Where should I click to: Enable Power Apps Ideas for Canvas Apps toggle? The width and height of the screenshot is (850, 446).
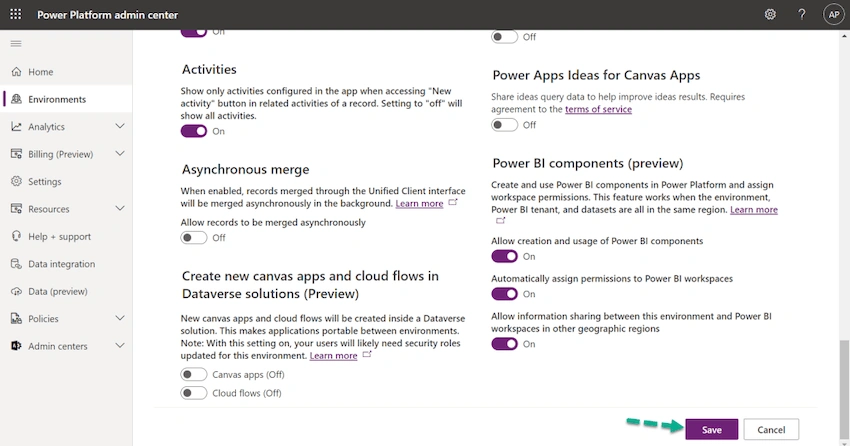505,125
